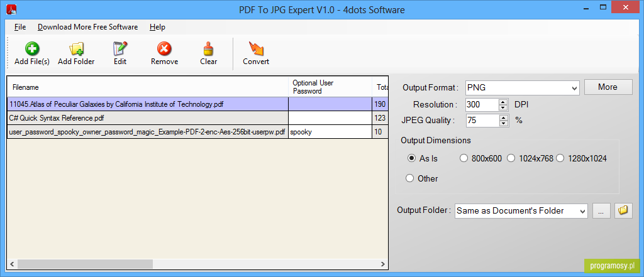Viewport: 644px width, 277px height.
Task: Open Download More Free Software menu
Action: 88,27
